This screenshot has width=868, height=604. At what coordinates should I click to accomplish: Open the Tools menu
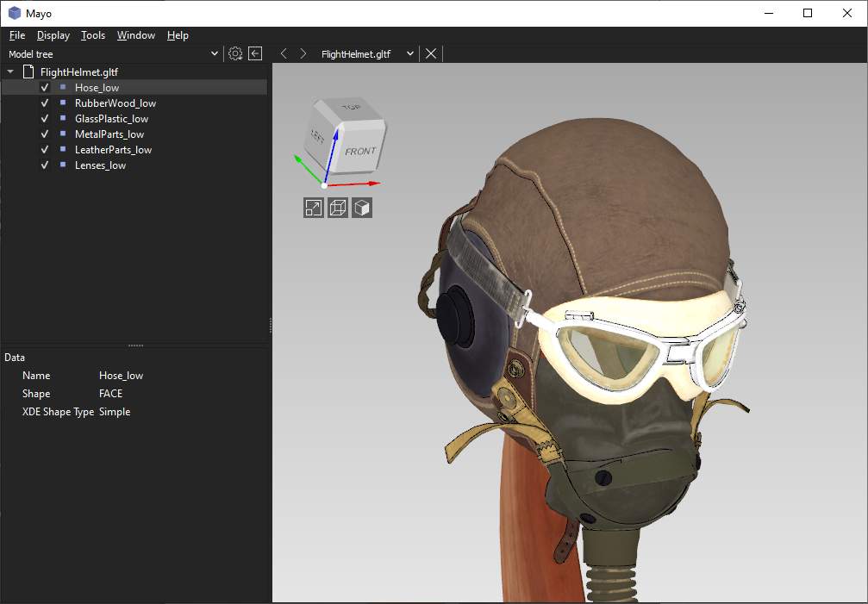point(93,35)
